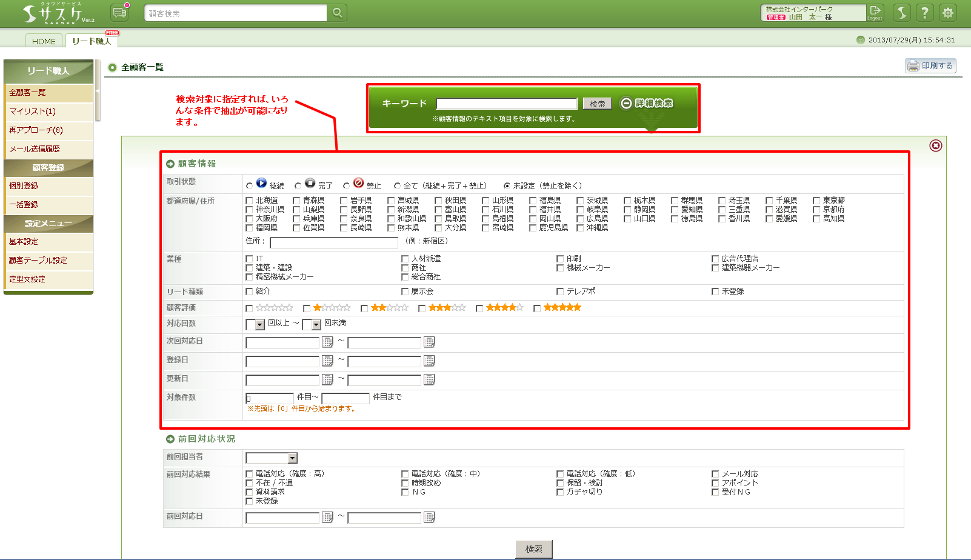Check the 北海道 prefecture checkbox
971x560 pixels.
tap(249, 201)
